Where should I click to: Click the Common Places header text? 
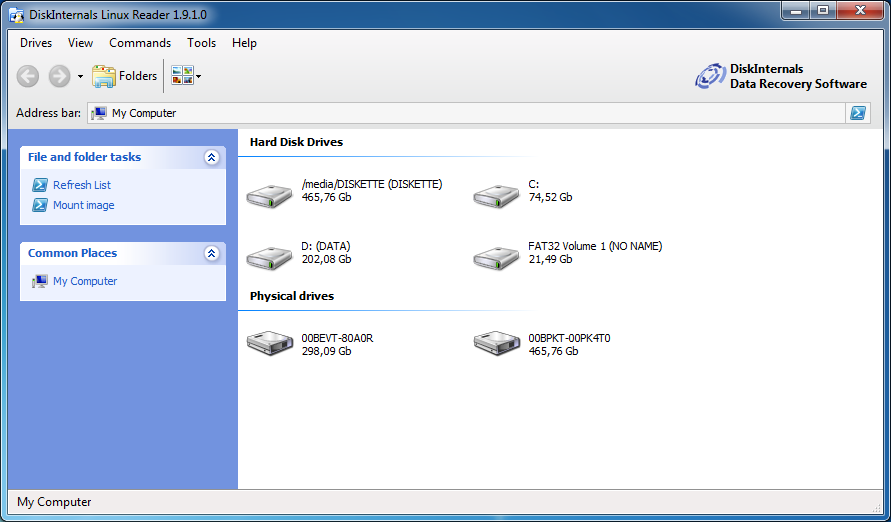pos(72,253)
